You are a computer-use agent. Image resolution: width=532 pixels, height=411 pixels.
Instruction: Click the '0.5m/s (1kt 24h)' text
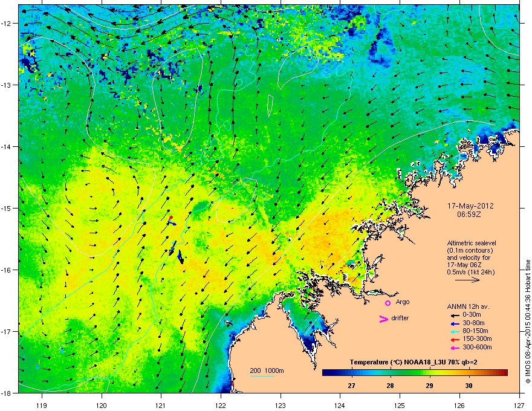tap(471, 272)
